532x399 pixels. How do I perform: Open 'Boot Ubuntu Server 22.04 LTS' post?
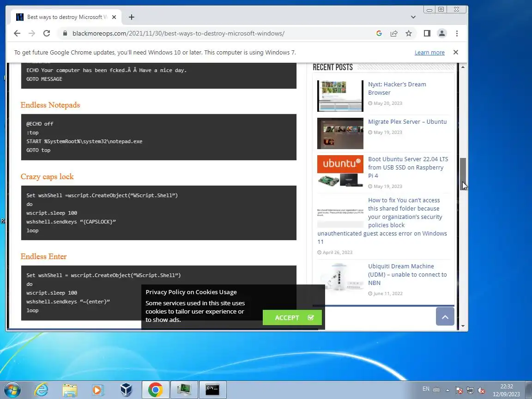click(408, 167)
